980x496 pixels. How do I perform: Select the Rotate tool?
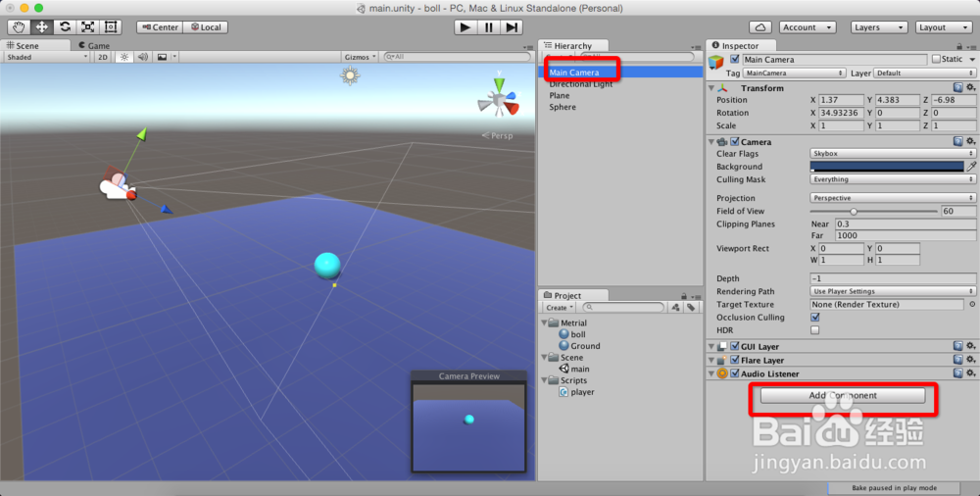point(65,26)
